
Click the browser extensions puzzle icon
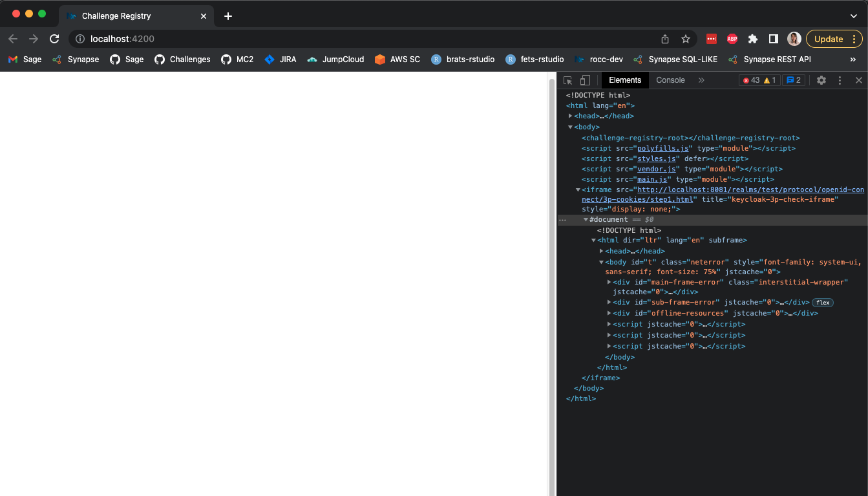click(752, 39)
